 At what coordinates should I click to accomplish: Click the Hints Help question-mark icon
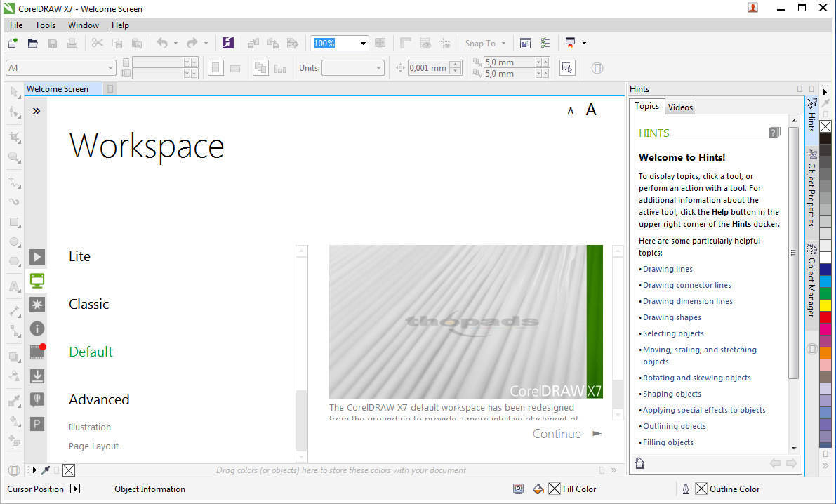click(775, 132)
